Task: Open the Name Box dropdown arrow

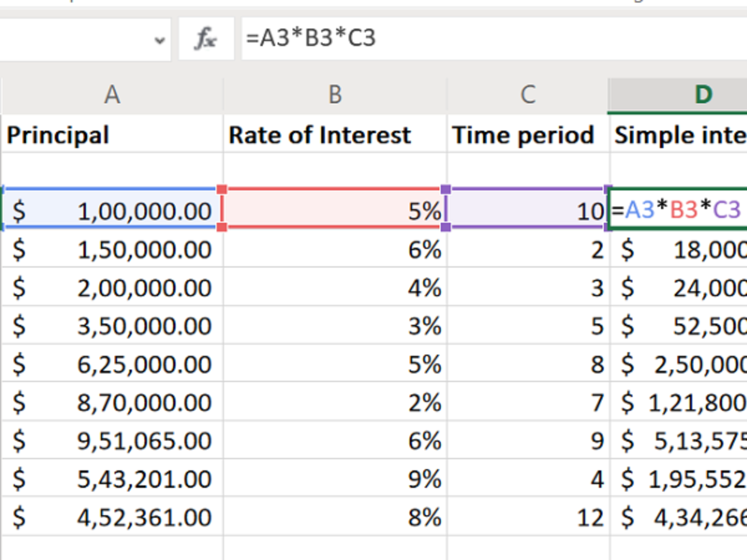Action: pyautogui.click(x=160, y=40)
